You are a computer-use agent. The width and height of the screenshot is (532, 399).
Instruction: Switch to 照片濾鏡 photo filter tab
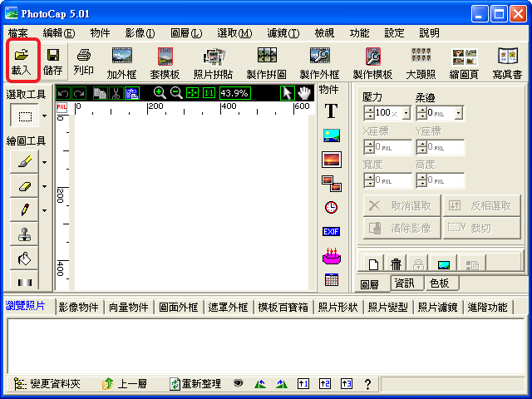tap(438, 308)
